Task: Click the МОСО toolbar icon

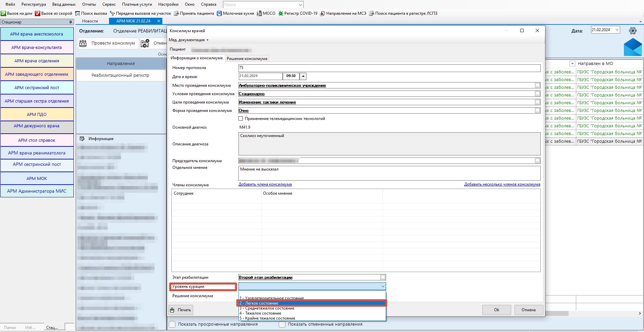Action: (259, 13)
